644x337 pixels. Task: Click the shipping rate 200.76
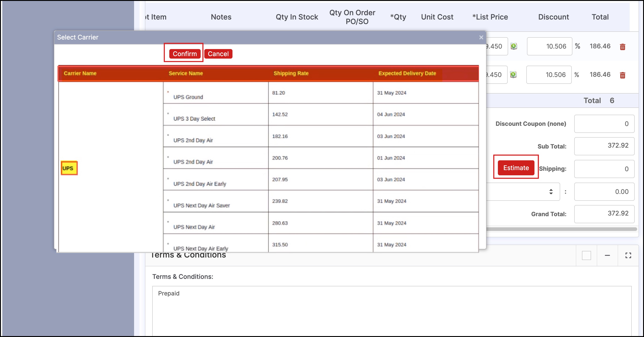tap(280, 158)
